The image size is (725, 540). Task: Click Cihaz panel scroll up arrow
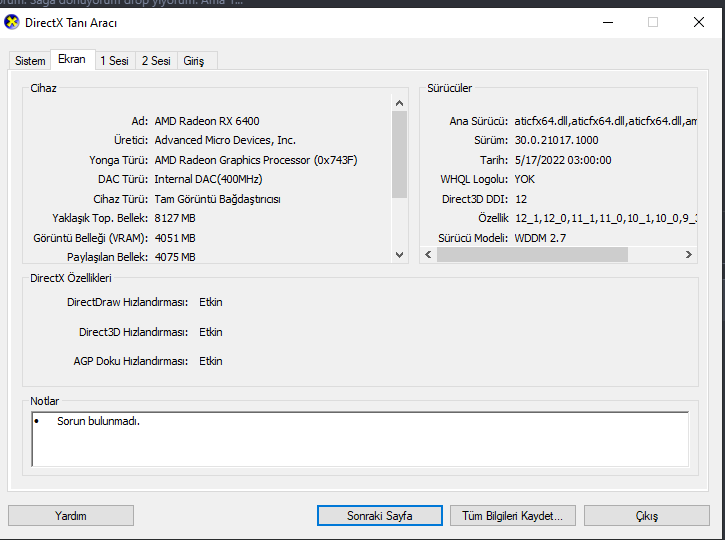pos(400,103)
